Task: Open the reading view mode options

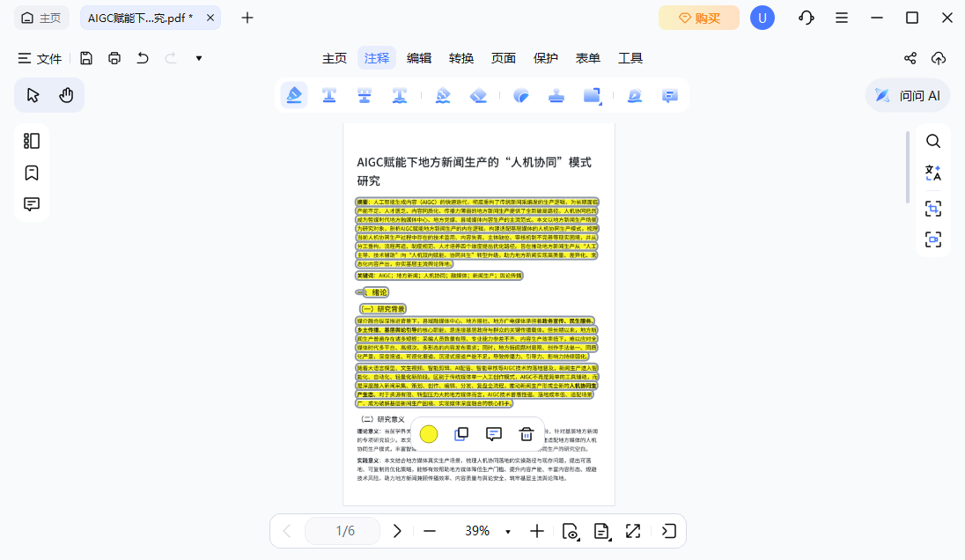Action: (571, 531)
